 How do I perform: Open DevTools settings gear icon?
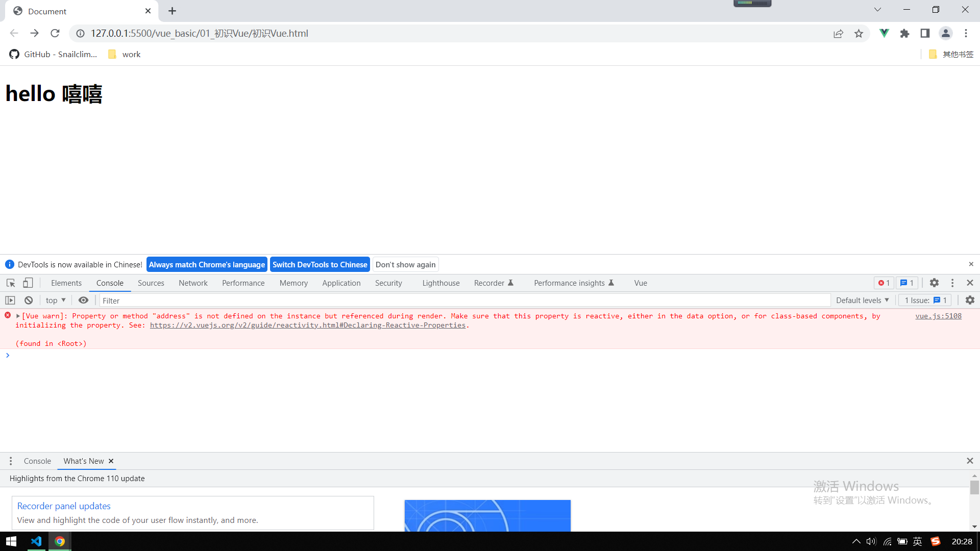(x=934, y=283)
